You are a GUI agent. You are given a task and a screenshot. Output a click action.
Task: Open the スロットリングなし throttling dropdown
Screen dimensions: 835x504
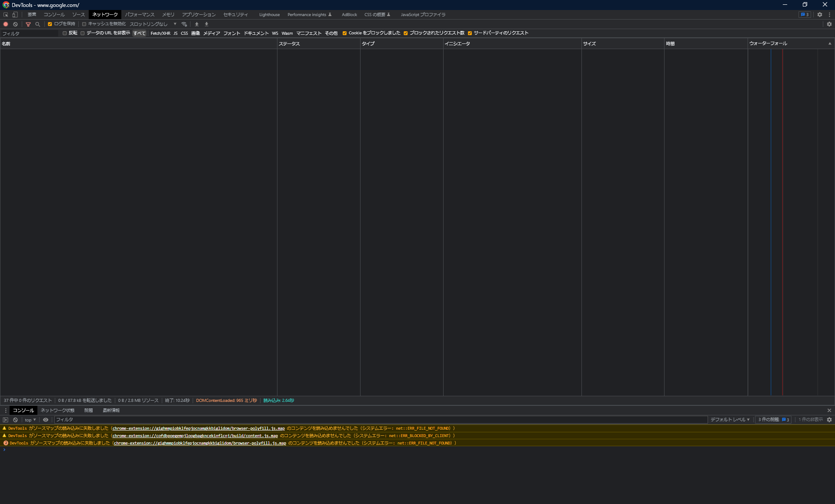153,24
